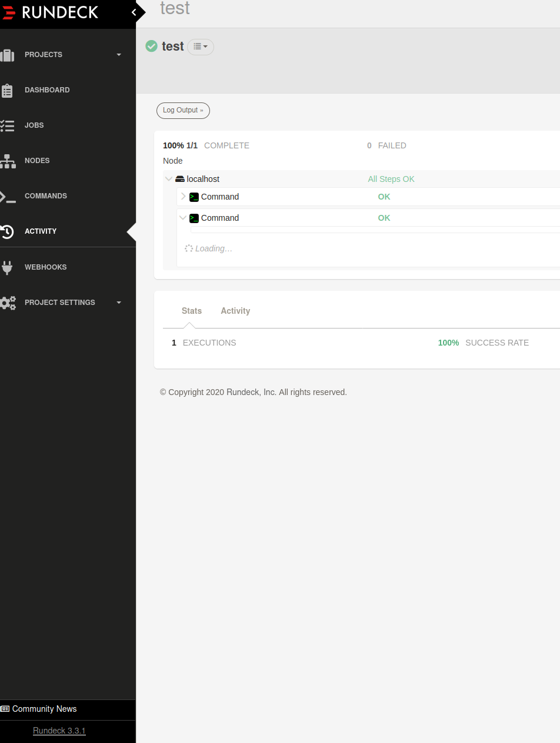Image resolution: width=560 pixels, height=743 pixels.
Task: Collapse the sidebar with the arrow toggle
Action: 134,12
